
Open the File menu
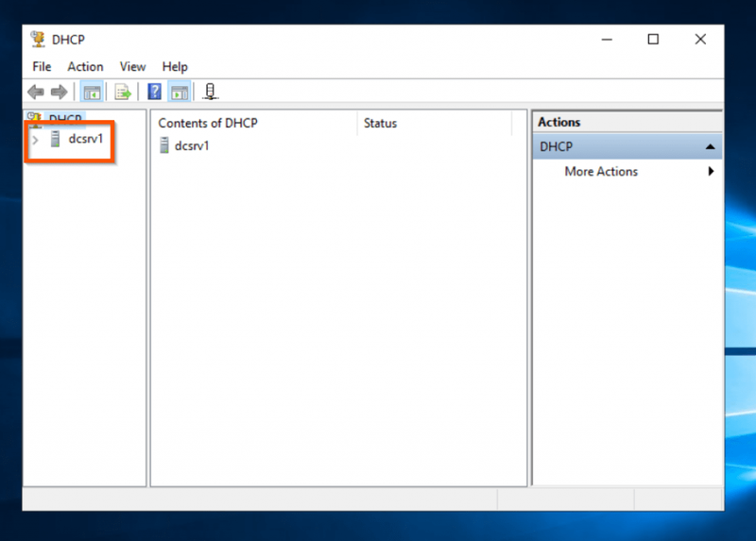[42, 66]
